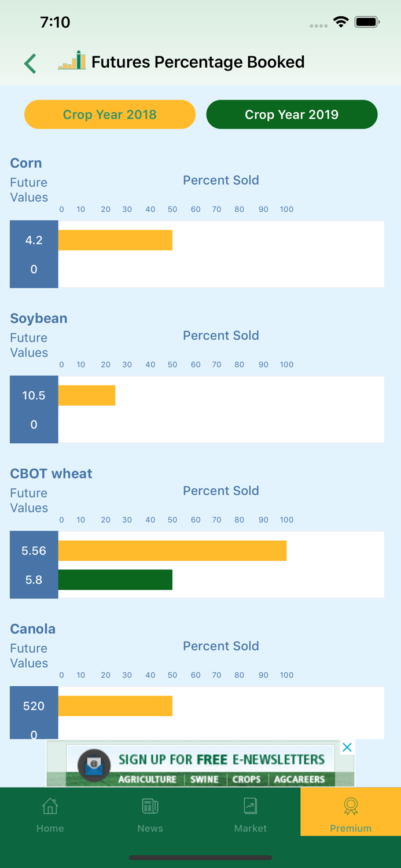Dismiss the ad with the X button
Image resolution: width=401 pixels, height=868 pixels.
(347, 747)
